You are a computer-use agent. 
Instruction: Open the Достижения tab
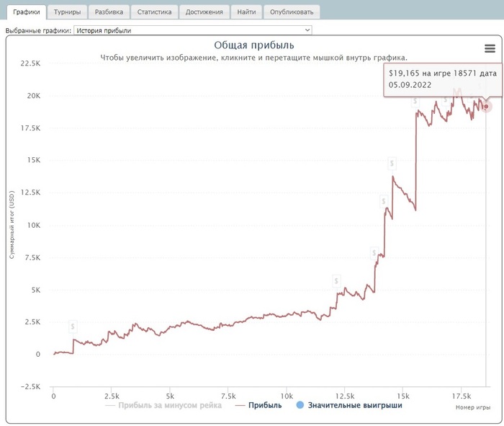204,12
